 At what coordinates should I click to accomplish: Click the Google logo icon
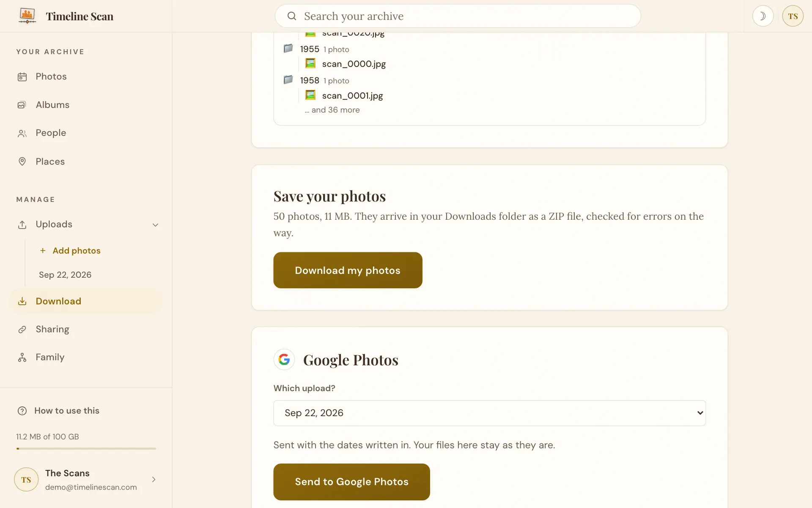[x=284, y=359]
